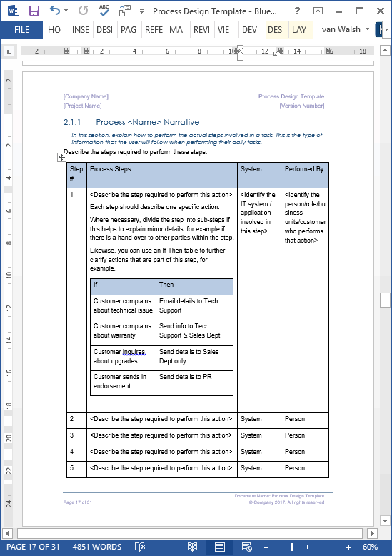The width and height of the screenshot is (392, 556).
Task: Click the 'Performed By' header cell
Action: [305, 175]
